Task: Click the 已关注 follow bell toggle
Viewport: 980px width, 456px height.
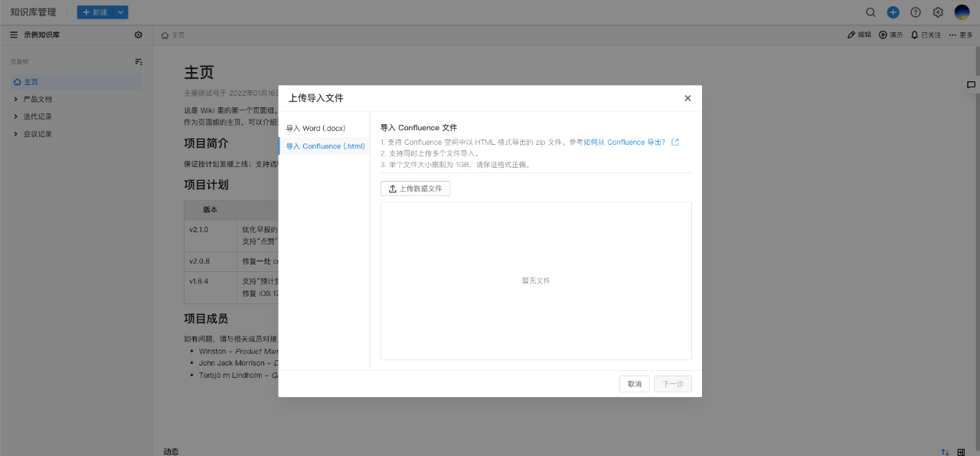Action: click(x=926, y=35)
